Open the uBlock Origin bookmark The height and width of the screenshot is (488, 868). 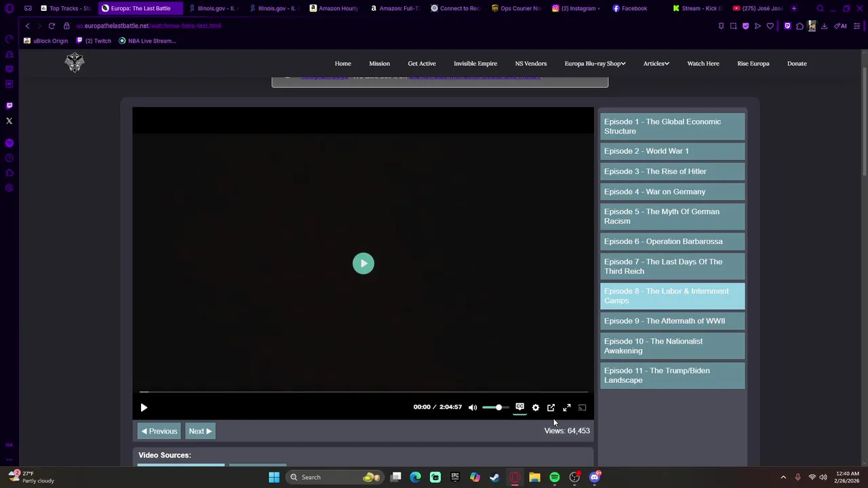click(x=46, y=41)
